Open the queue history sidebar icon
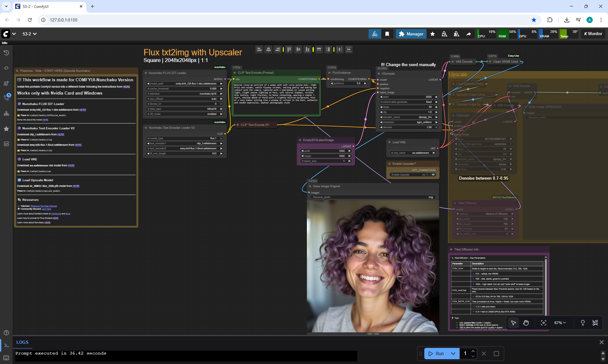Viewport: 608px width, 364px height. tap(6, 53)
